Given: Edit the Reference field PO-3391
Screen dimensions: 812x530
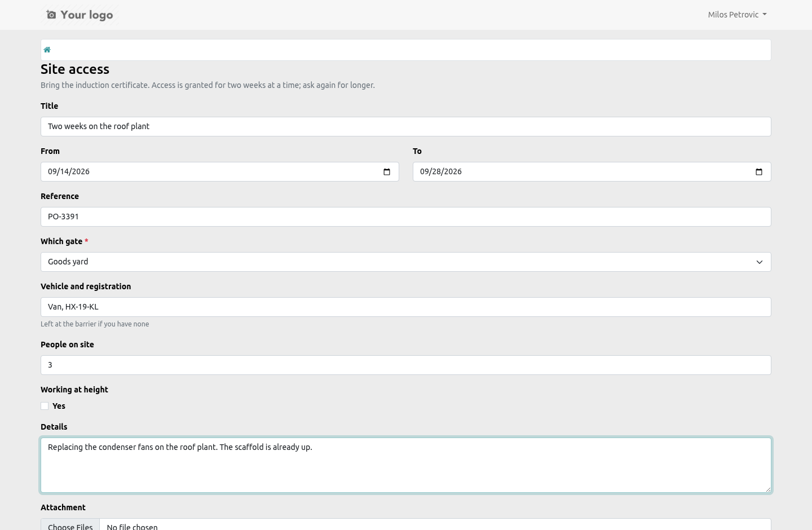Looking at the screenshot, I should coord(406,217).
